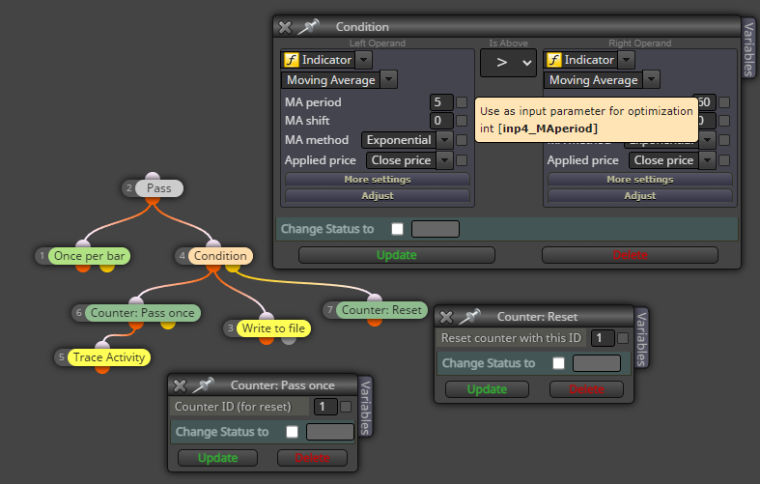Open the Variables tab on Condition panel
The image size is (760, 484).
point(749,48)
